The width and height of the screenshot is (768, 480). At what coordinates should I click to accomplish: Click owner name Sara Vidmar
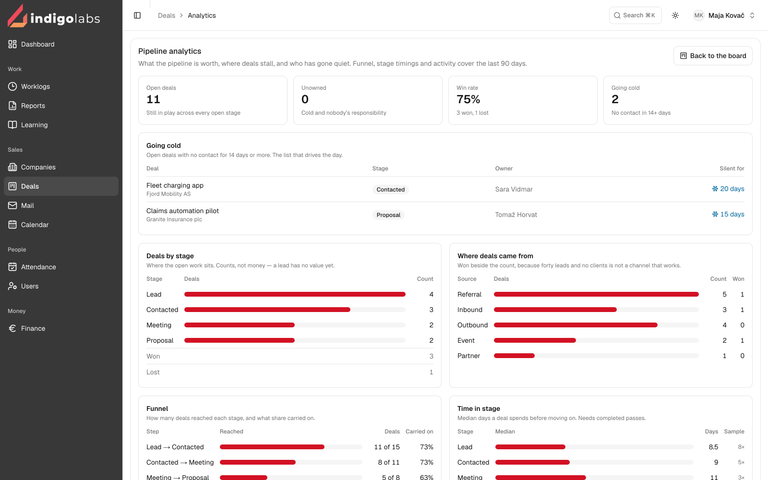click(x=514, y=189)
